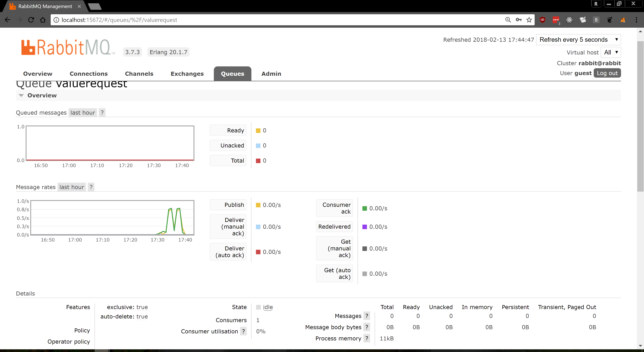Click the browser address bar
Viewport: 644px width, 352px height.
point(175,20)
